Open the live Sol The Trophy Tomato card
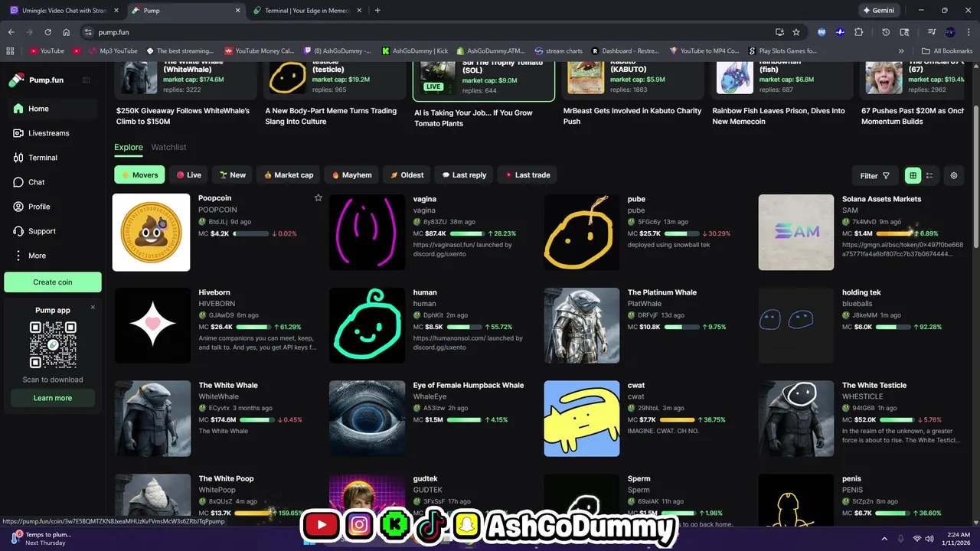 pyautogui.click(x=484, y=81)
